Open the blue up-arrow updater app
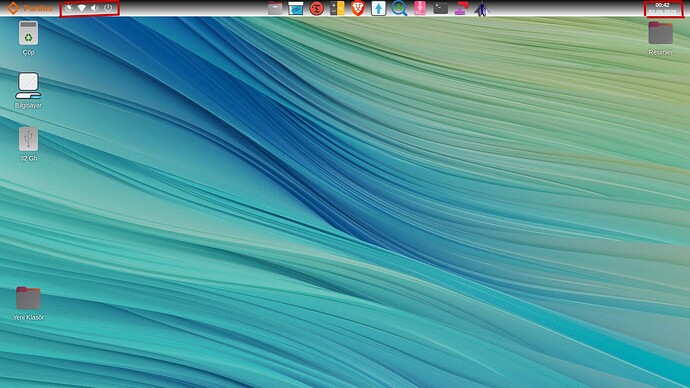 pyautogui.click(x=378, y=8)
